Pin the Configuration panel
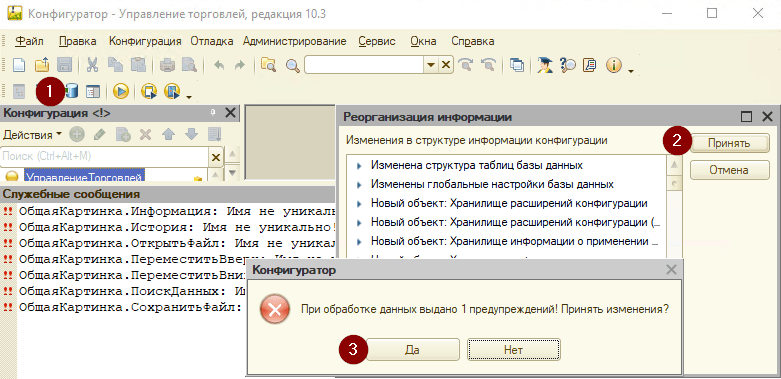Viewport: 781px width, 379px height. pyautogui.click(x=213, y=114)
